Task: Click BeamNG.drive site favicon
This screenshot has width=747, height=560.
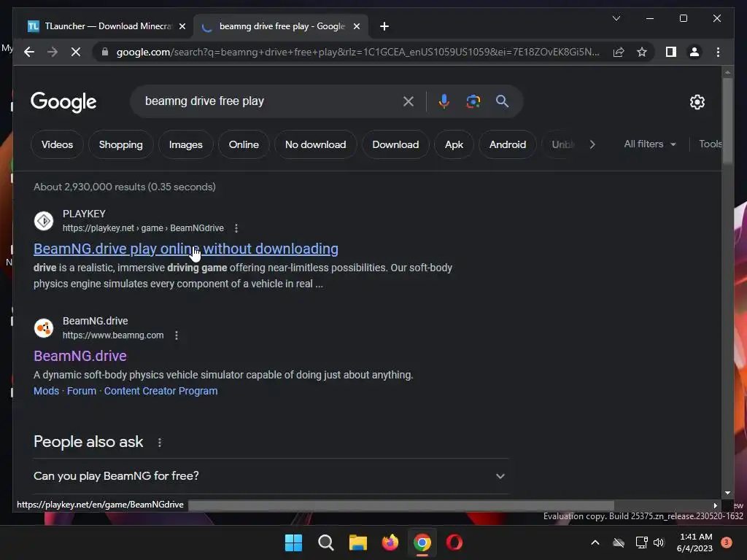Action: click(x=44, y=328)
